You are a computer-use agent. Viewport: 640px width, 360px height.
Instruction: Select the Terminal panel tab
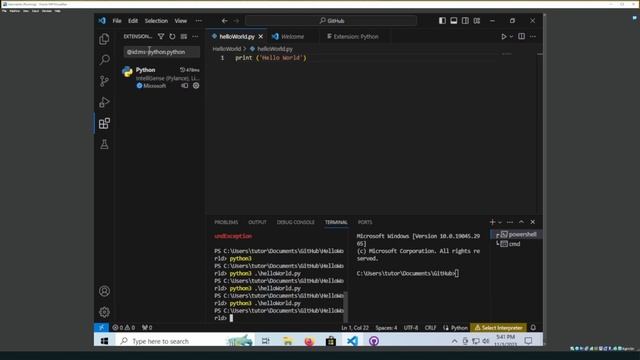(336, 222)
